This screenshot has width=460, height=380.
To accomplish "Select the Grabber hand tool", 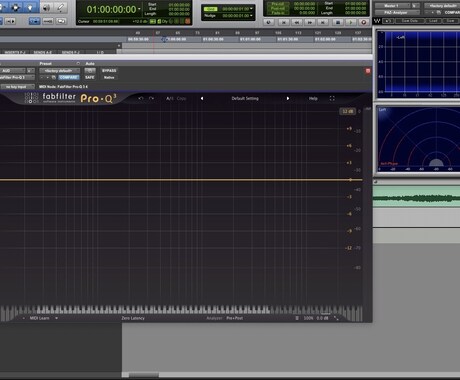I will [x=30, y=7].
